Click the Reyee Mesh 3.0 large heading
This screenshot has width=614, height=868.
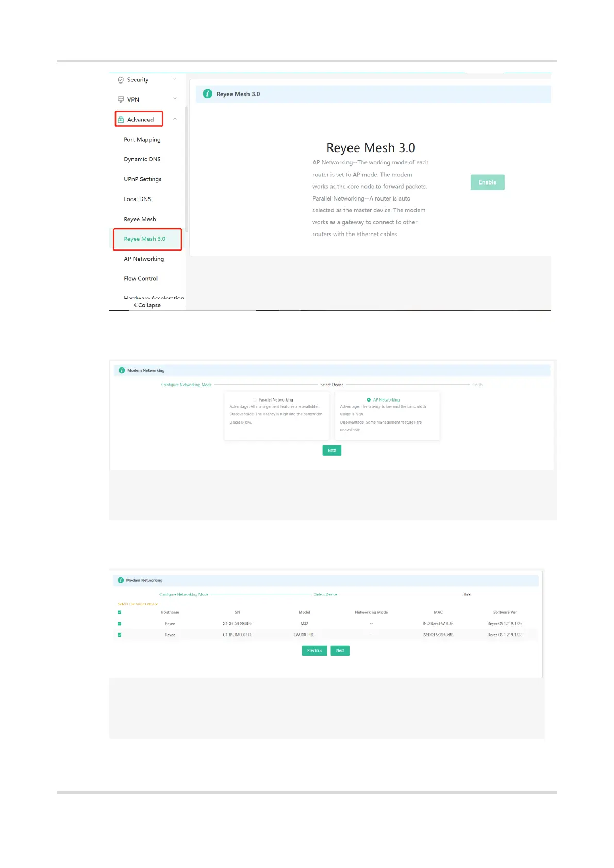tap(371, 148)
